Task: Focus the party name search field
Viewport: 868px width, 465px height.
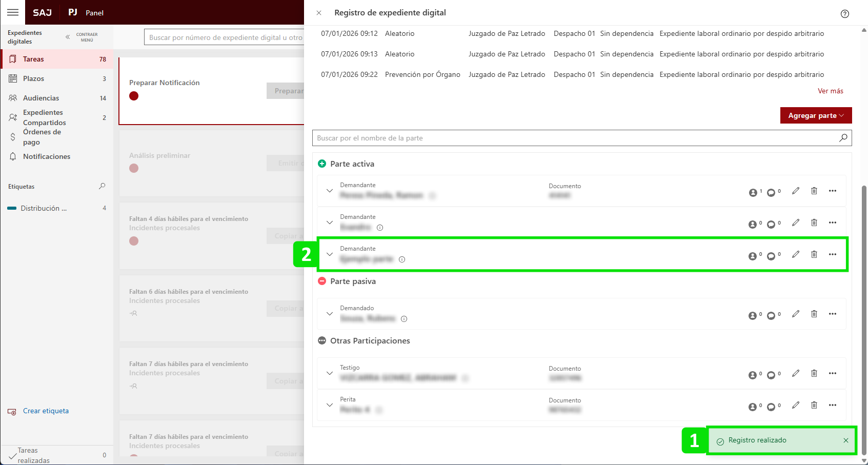Action: [574, 138]
